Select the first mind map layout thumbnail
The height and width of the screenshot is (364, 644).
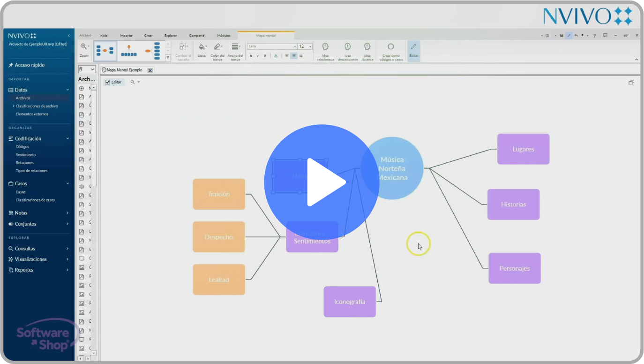[105, 51]
